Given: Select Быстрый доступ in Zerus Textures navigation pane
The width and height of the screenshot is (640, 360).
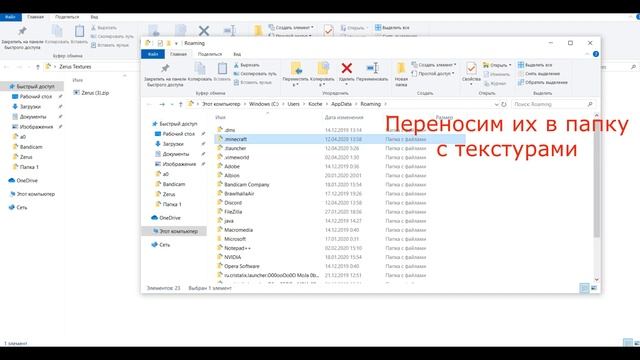Looking at the screenshot, I should [32, 87].
